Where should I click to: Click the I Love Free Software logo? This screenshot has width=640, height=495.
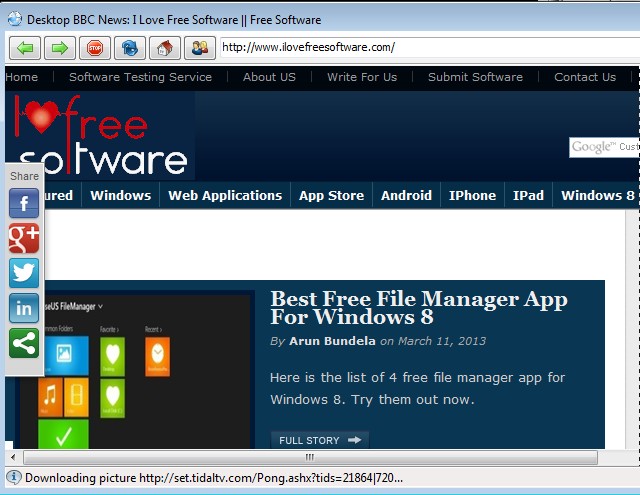(100, 135)
